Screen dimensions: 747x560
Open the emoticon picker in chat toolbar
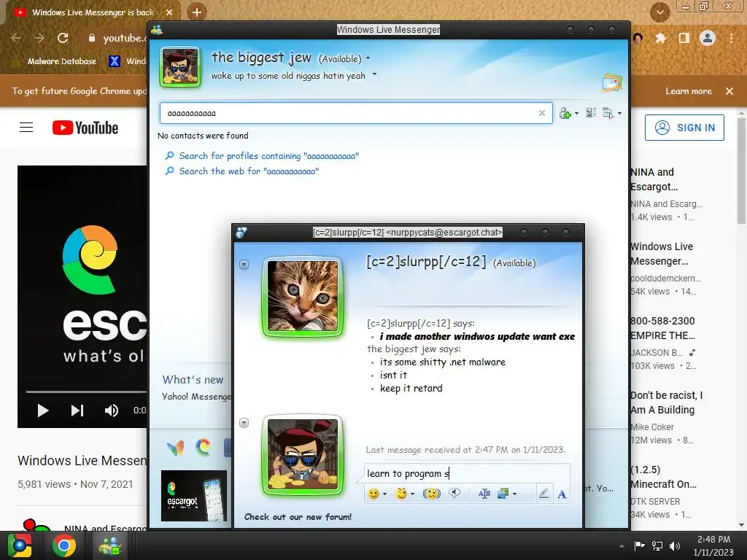(x=373, y=494)
